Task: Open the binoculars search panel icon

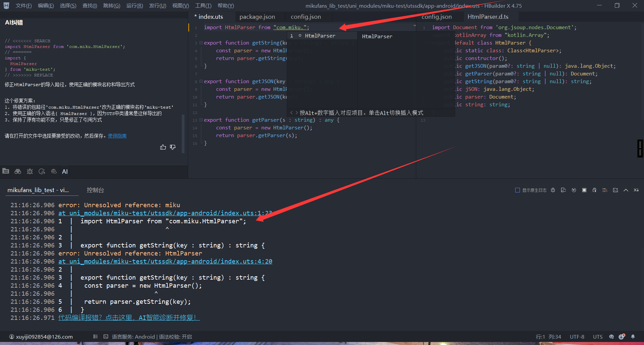Action: click(x=18, y=171)
